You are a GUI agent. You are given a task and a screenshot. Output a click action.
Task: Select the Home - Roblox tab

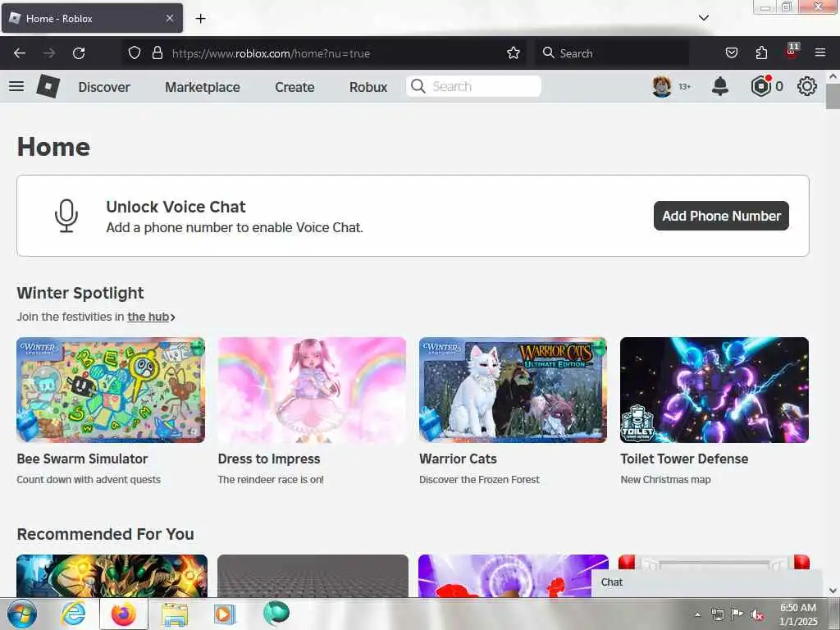tap(92, 18)
